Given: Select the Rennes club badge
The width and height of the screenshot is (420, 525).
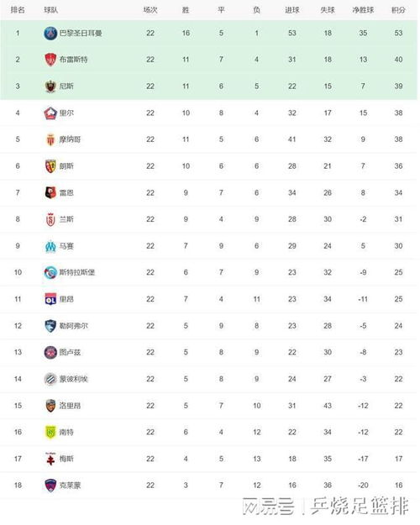Looking at the screenshot, I should 50,193.
